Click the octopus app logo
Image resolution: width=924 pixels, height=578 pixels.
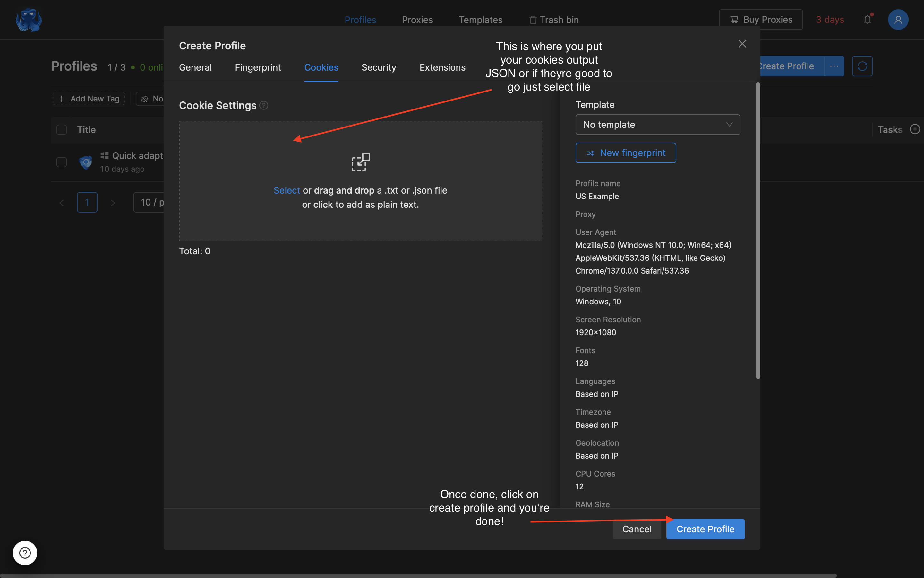[29, 20]
